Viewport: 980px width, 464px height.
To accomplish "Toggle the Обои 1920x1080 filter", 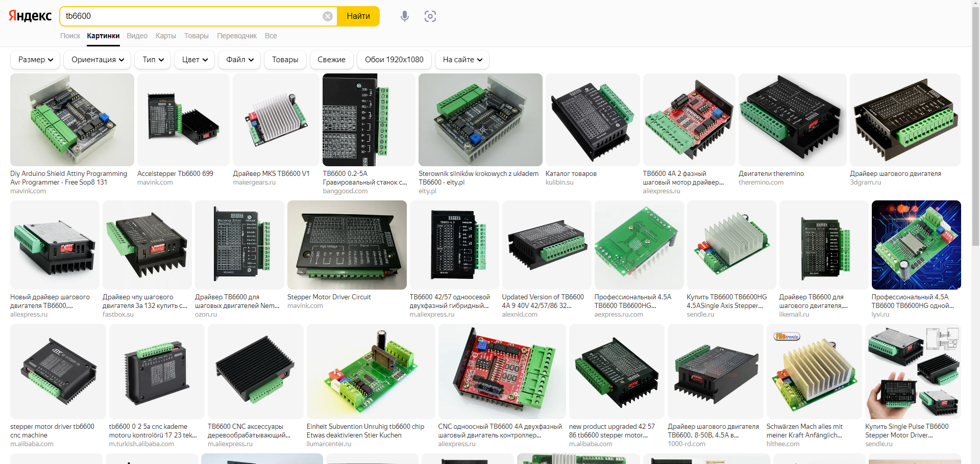I will coord(394,60).
